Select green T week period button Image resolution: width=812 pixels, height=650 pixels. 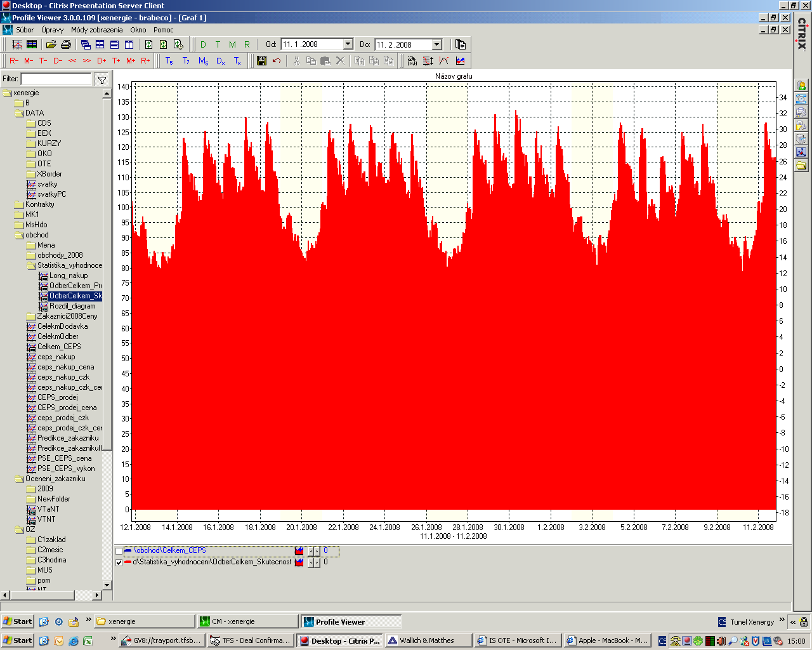point(218,44)
